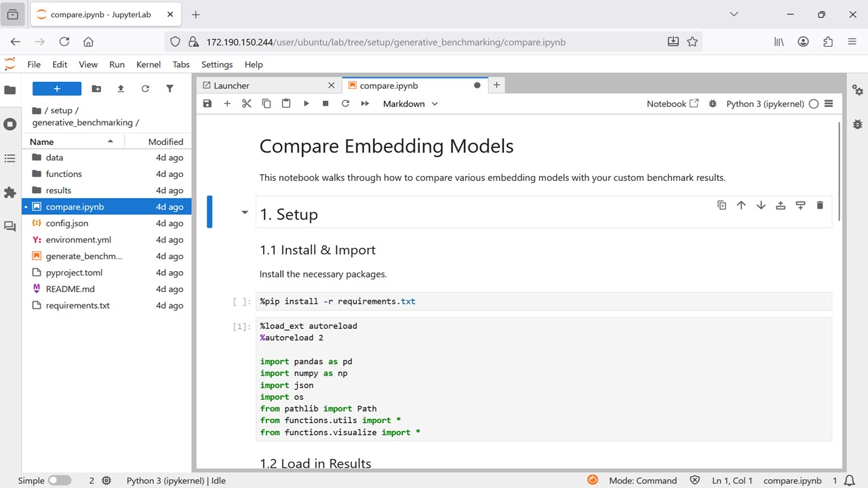Open the Extension Manager puzzle icon in sidebar

[10, 193]
